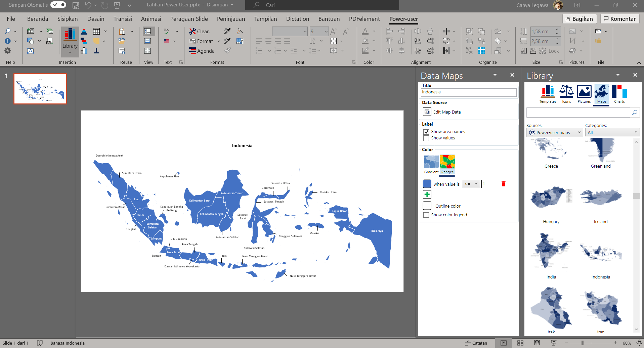The height and width of the screenshot is (348, 644).
Task: Select the Icons library category
Action: click(566, 94)
